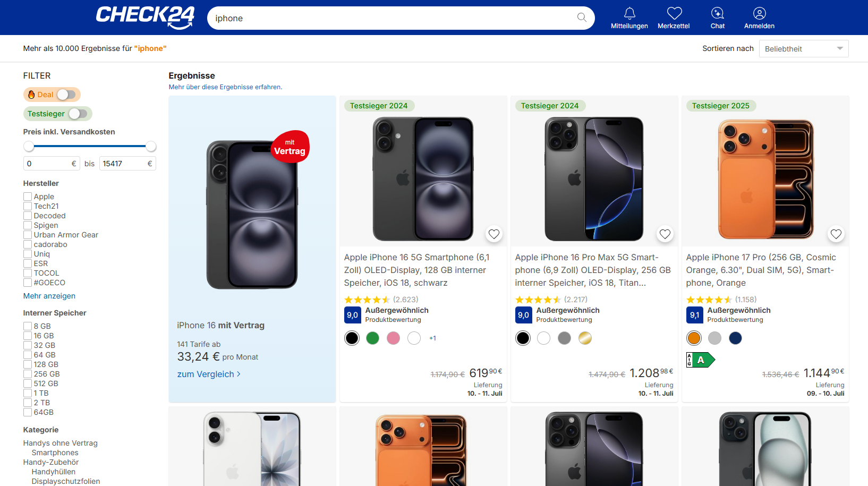Select the Handyhüllen category
The image size is (868, 486).
(54, 472)
